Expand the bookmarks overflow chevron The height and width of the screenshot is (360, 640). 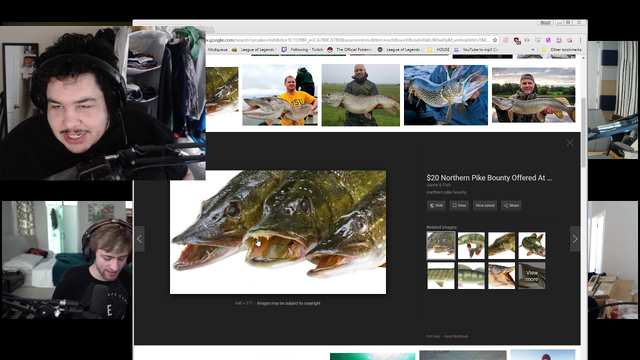[x=533, y=50]
